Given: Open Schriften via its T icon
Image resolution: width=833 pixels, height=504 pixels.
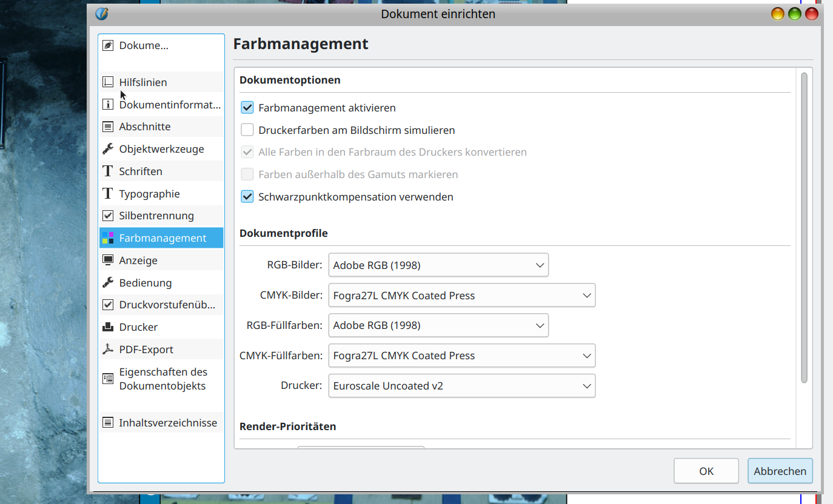Looking at the screenshot, I should 108,171.
